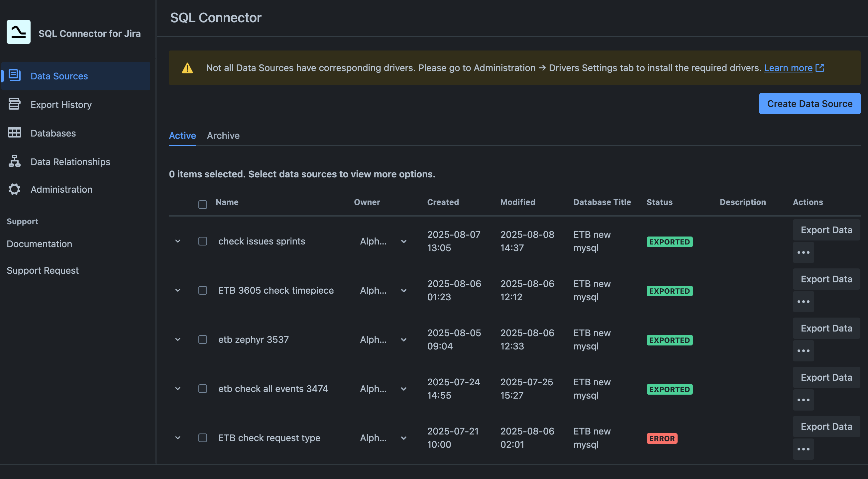Click the Data Relationships node icon

tap(14, 161)
